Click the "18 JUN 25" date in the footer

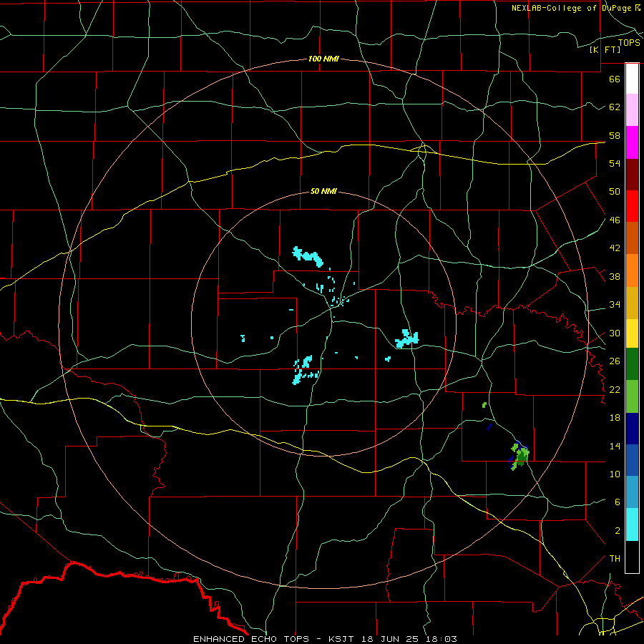[390, 639]
